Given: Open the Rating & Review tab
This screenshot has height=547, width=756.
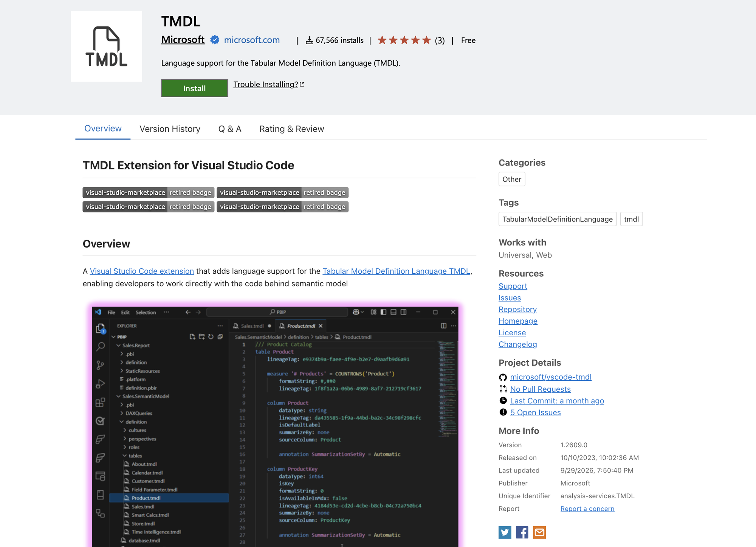Looking at the screenshot, I should point(291,129).
